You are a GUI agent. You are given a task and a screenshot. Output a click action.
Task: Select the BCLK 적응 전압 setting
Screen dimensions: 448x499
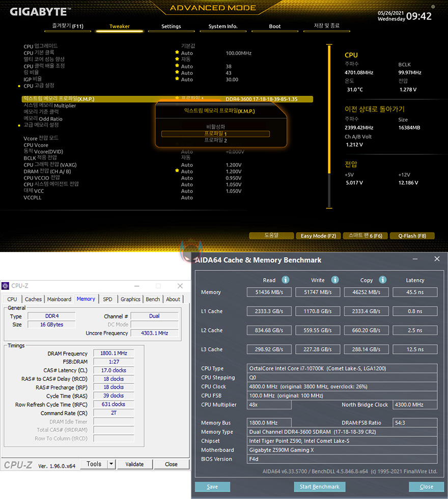click(40, 158)
